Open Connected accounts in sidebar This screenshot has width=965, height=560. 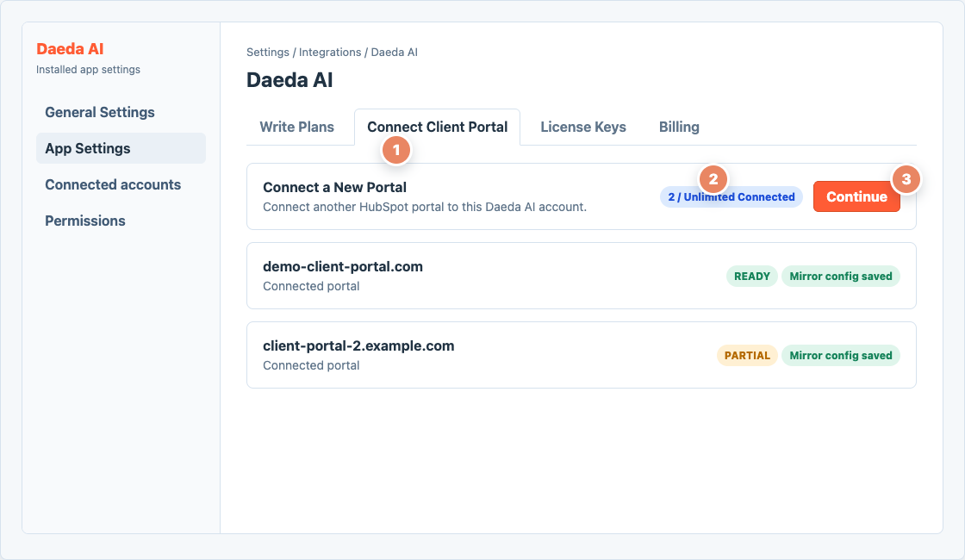(x=121, y=184)
